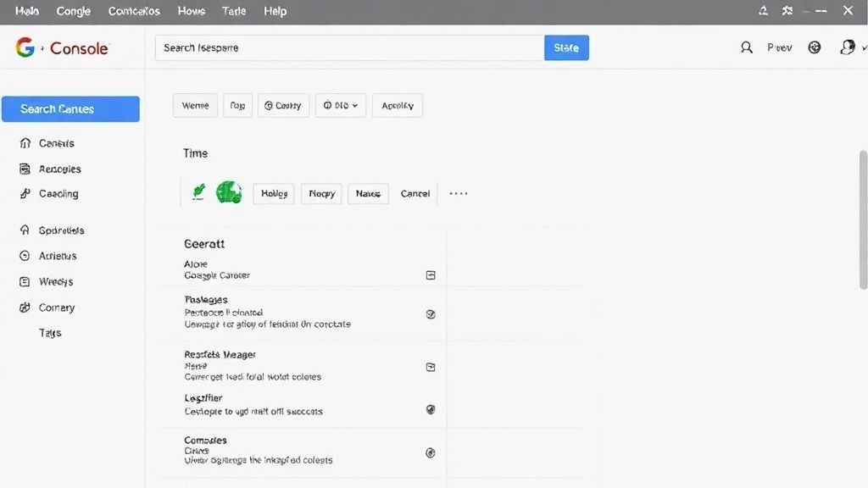Open the DIO dropdown filter
The image size is (868, 488).
[341, 106]
